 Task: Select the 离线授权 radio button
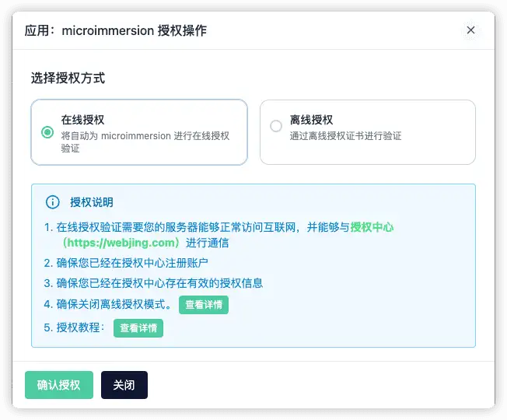[x=276, y=126]
